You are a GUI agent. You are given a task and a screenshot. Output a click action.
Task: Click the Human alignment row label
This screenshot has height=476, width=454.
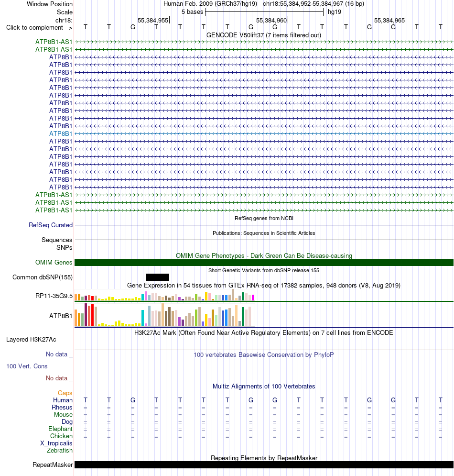[x=63, y=400]
